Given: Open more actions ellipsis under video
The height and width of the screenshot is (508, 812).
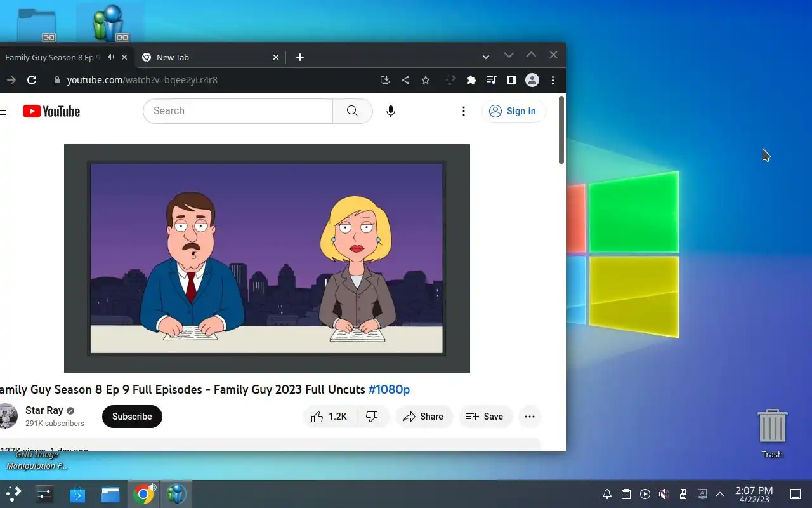Looking at the screenshot, I should 530,417.
